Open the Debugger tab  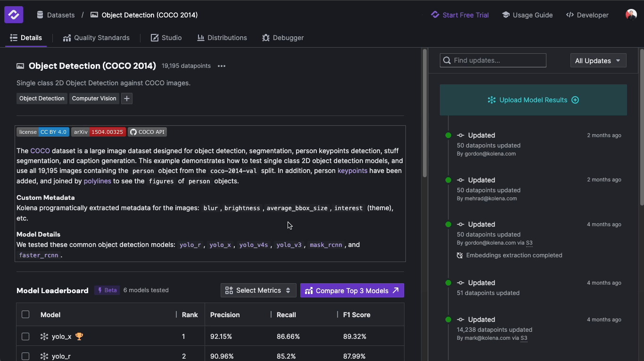pos(283,38)
